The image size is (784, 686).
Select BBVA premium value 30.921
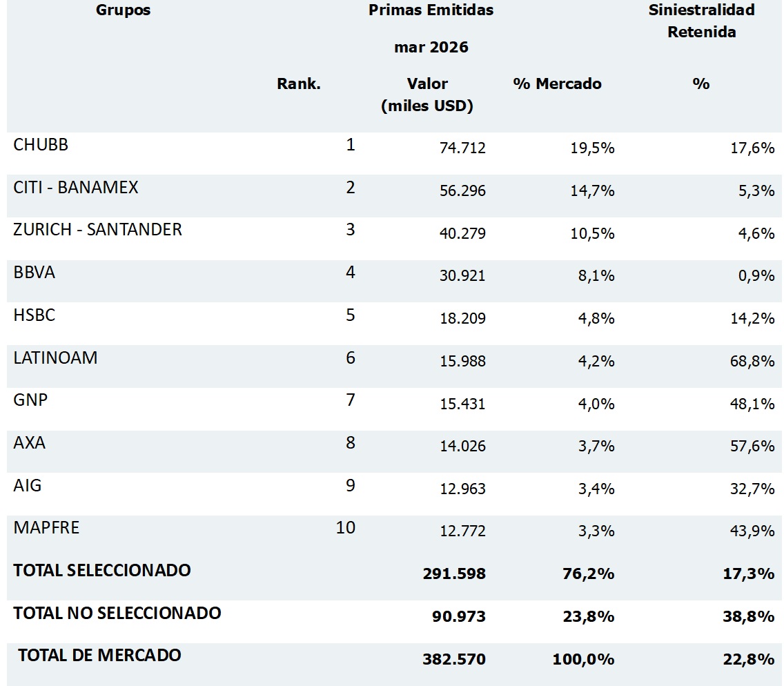pos(462,275)
